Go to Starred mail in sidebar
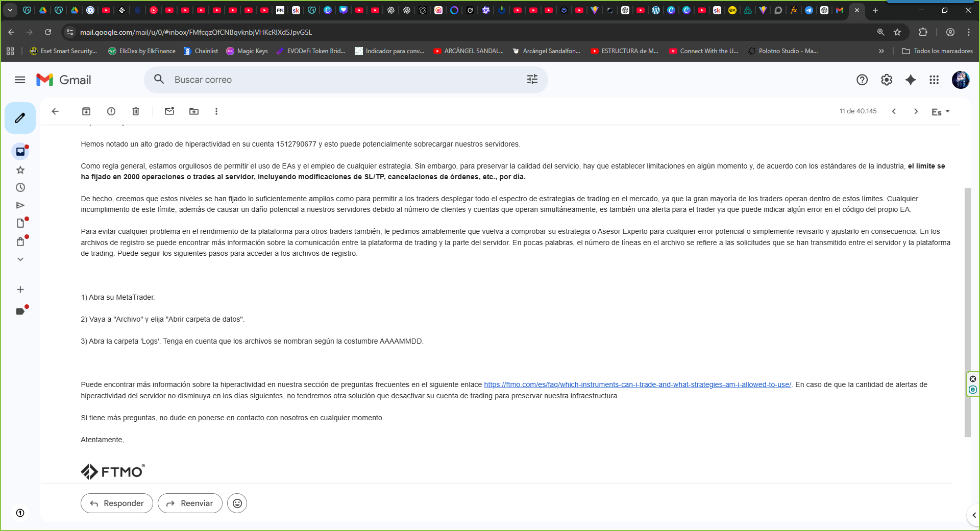 [x=20, y=170]
